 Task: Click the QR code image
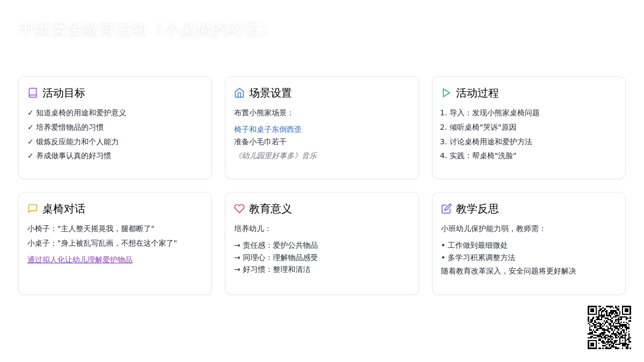coord(609,327)
